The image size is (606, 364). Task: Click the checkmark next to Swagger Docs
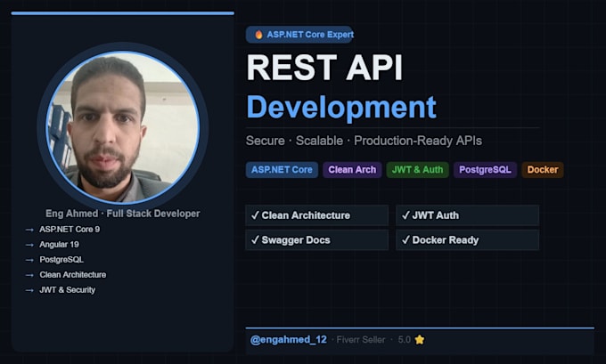(x=255, y=239)
